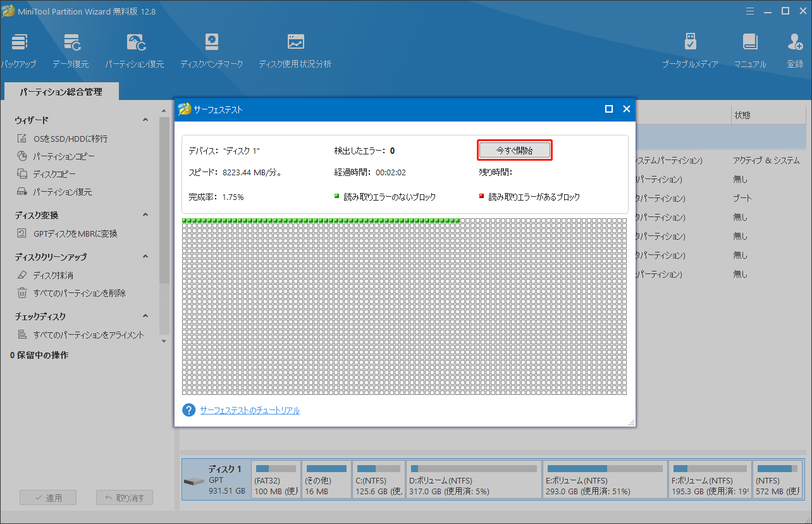
Task: Select すべてのパーティションを削除
Action: [80, 293]
